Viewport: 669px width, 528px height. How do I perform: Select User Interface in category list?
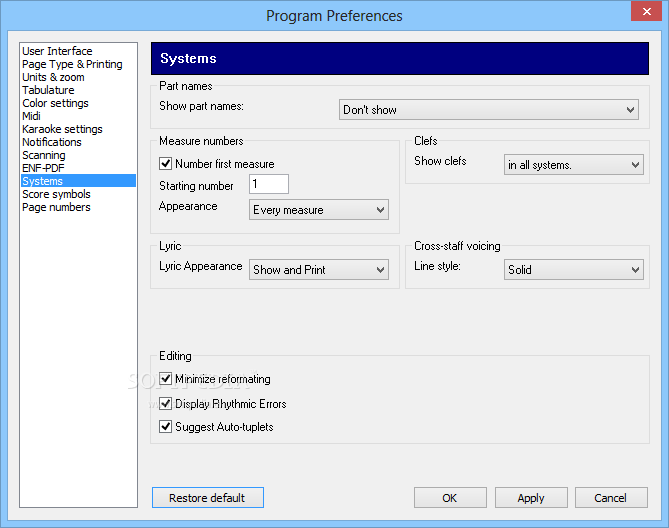57,51
